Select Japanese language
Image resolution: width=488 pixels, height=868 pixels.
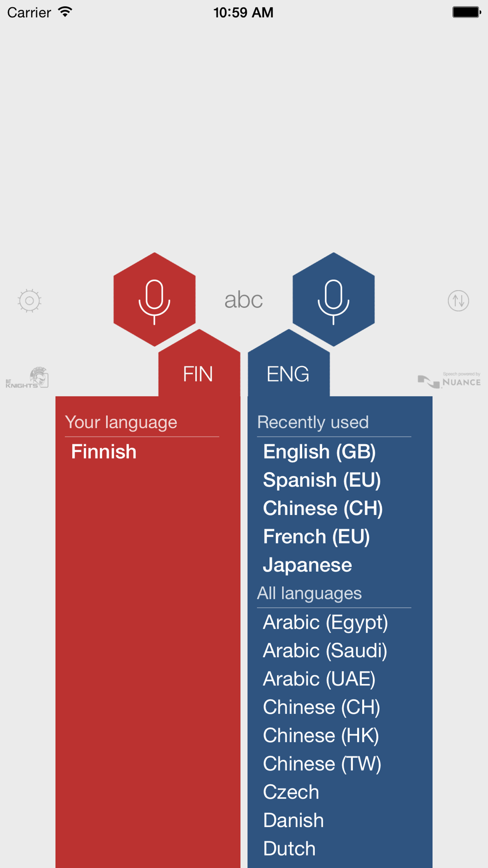[x=307, y=565]
